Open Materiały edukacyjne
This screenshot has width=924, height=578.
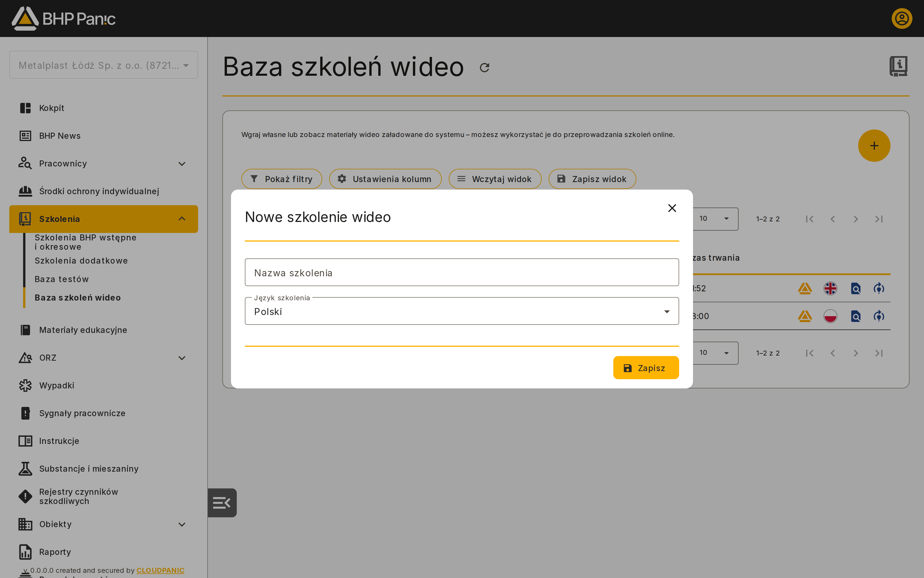click(x=103, y=330)
